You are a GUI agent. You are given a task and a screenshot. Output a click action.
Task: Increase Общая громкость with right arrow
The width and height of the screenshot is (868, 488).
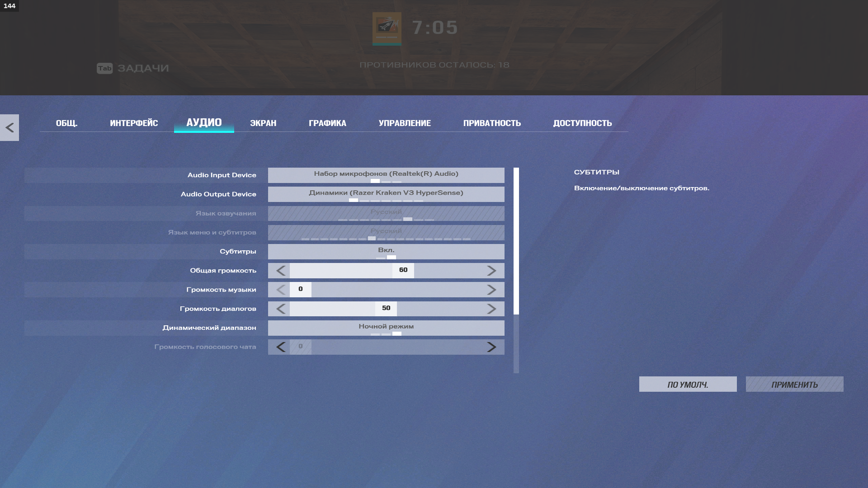point(491,271)
